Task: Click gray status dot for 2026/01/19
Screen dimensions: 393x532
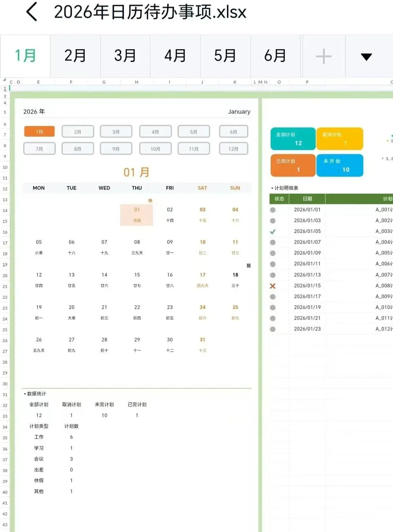Action: pos(273,307)
